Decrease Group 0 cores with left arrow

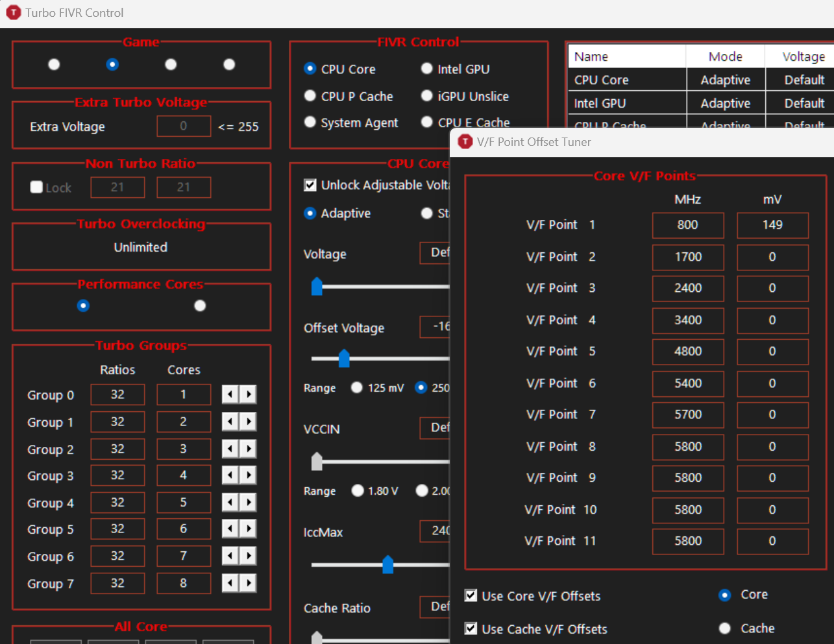click(x=230, y=394)
